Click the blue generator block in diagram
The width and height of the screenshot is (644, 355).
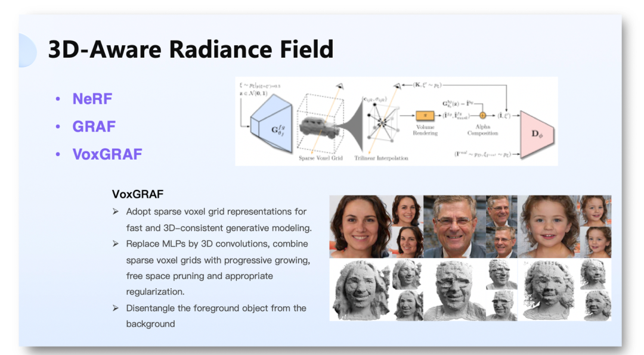pyautogui.click(x=271, y=123)
